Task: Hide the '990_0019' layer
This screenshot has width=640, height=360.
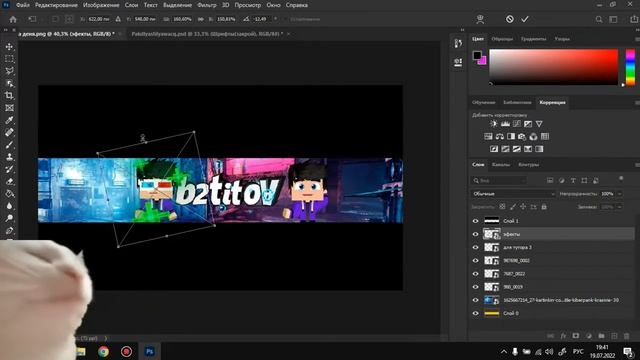Action: pyautogui.click(x=476, y=287)
